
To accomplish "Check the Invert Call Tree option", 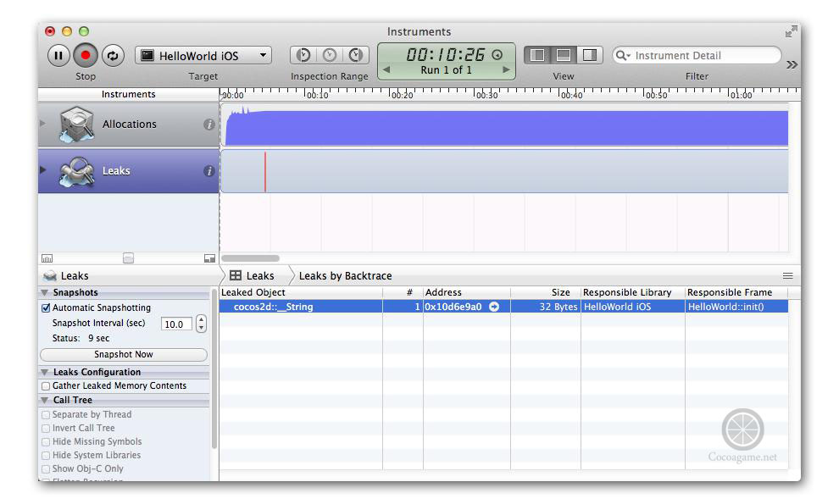I will [x=46, y=429].
